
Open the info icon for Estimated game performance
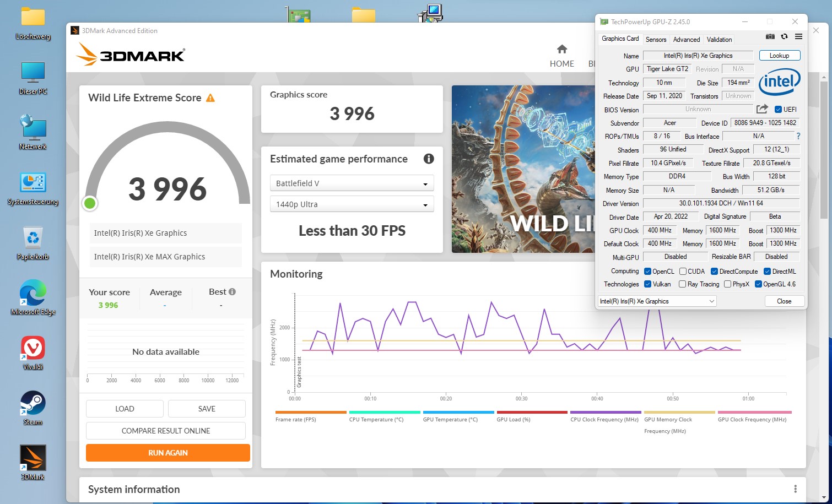pos(429,159)
